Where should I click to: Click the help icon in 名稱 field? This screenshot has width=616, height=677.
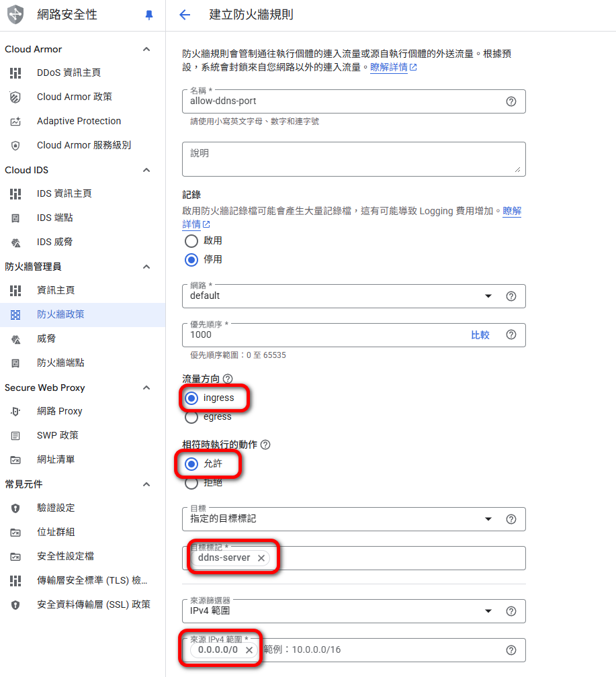(x=511, y=101)
